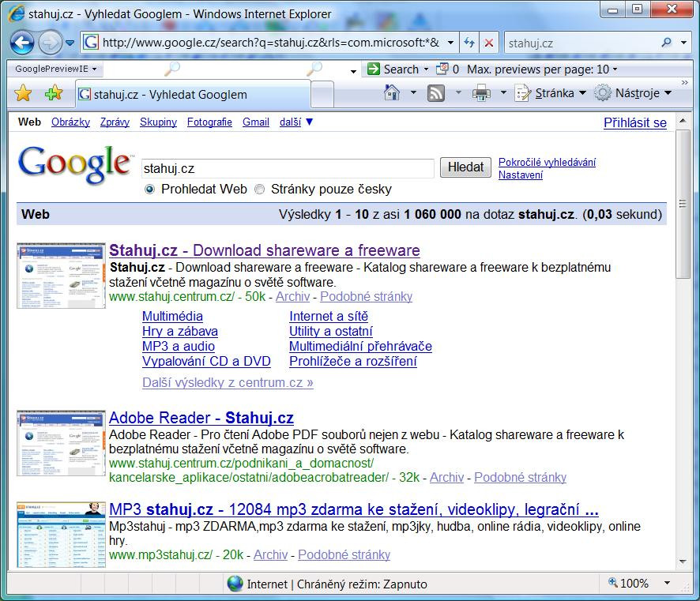This screenshot has height=601, width=700.
Task: Open Archiv link of first Stahuj.cz result
Action: pyautogui.click(x=292, y=297)
